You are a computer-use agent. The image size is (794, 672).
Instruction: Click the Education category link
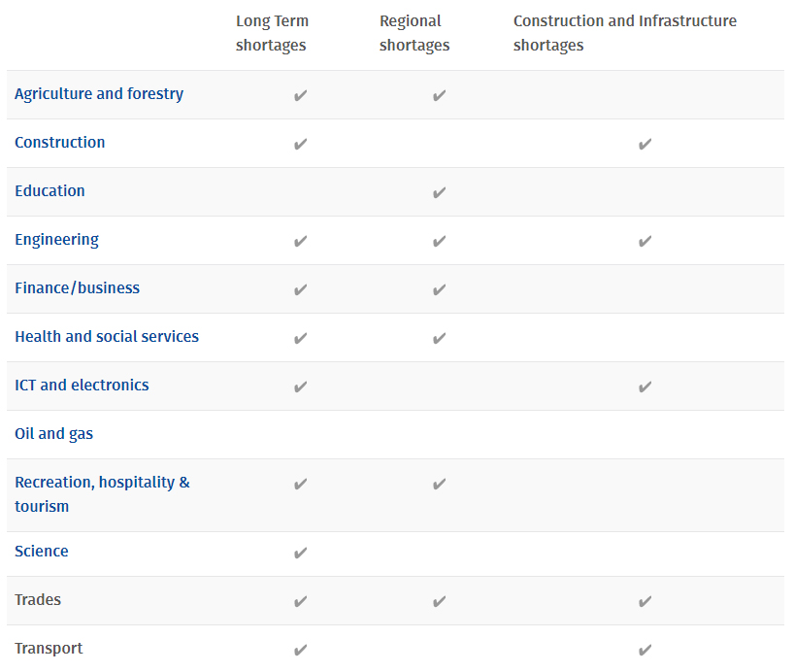(x=50, y=191)
